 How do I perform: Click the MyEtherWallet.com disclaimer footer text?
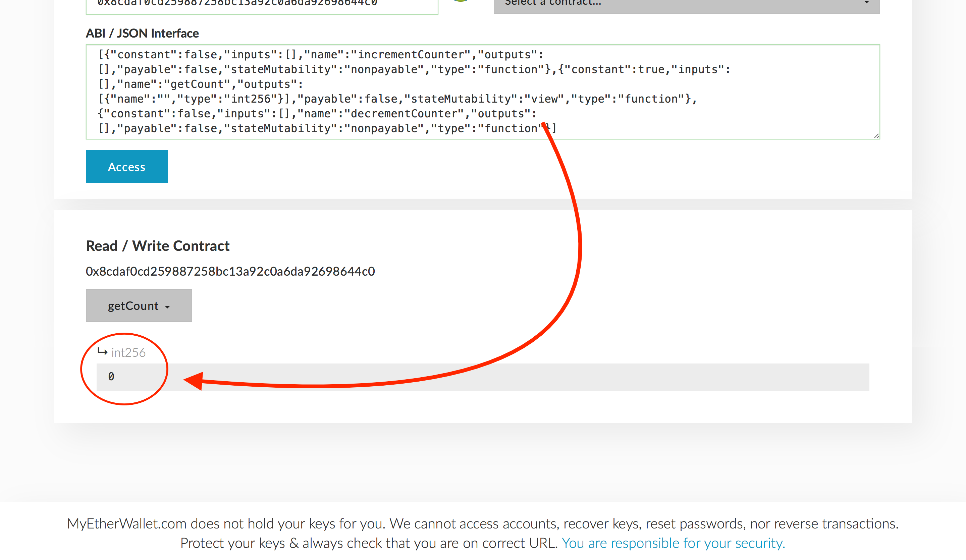pyautogui.click(x=482, y=523)
